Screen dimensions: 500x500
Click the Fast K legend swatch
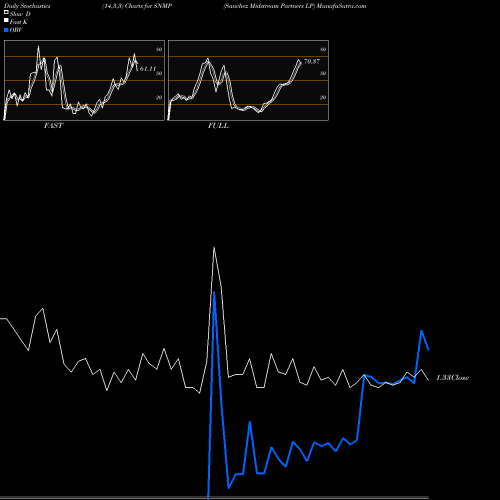pos(6,21)
